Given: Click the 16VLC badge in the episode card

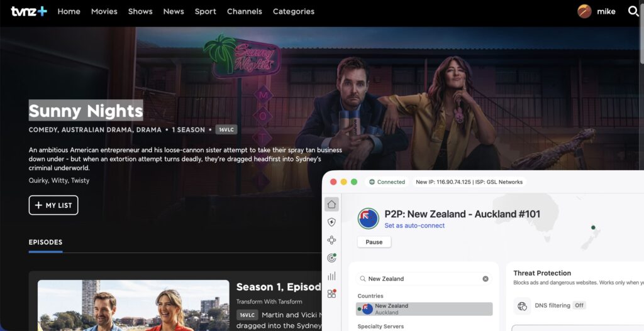Looking at the screenshot, I should point(247,315).
